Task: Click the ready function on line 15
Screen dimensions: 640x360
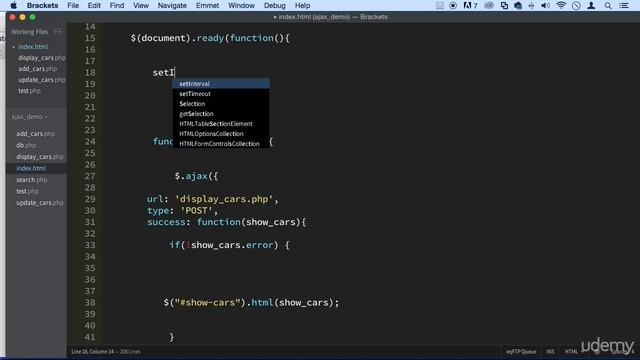Action: [210, 38]
